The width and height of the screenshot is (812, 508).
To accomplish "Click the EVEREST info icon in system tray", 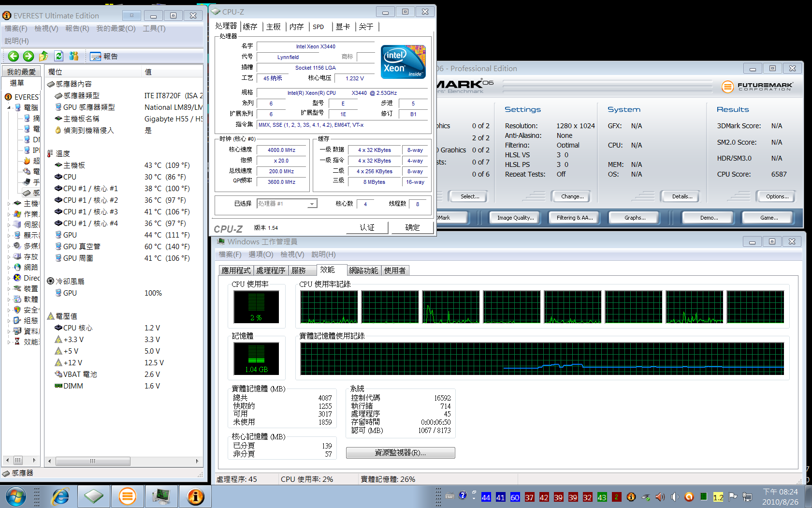I will (x=631, y=497).
